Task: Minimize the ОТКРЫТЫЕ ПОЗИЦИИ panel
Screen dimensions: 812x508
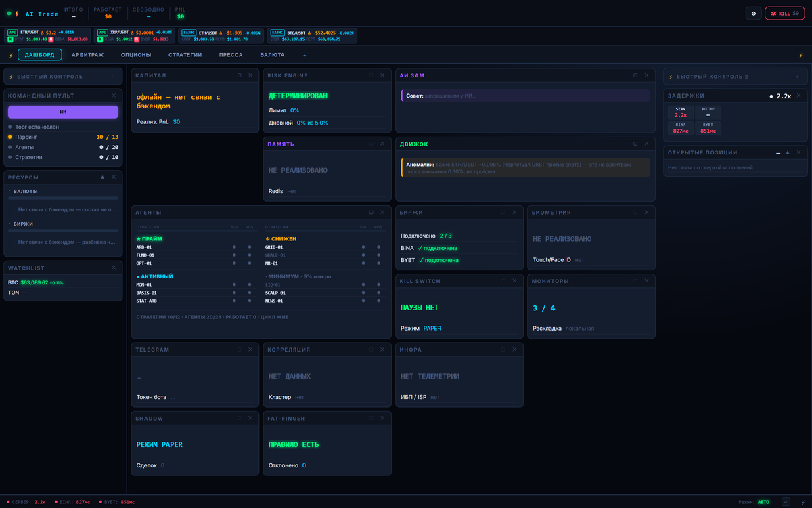Action: 778,153
